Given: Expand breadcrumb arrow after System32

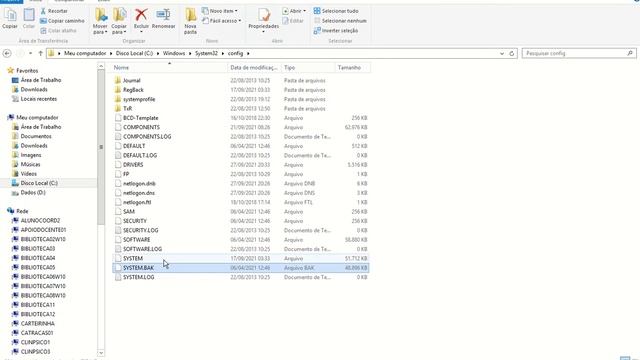Looking at the screenshot, I should 223,53.
